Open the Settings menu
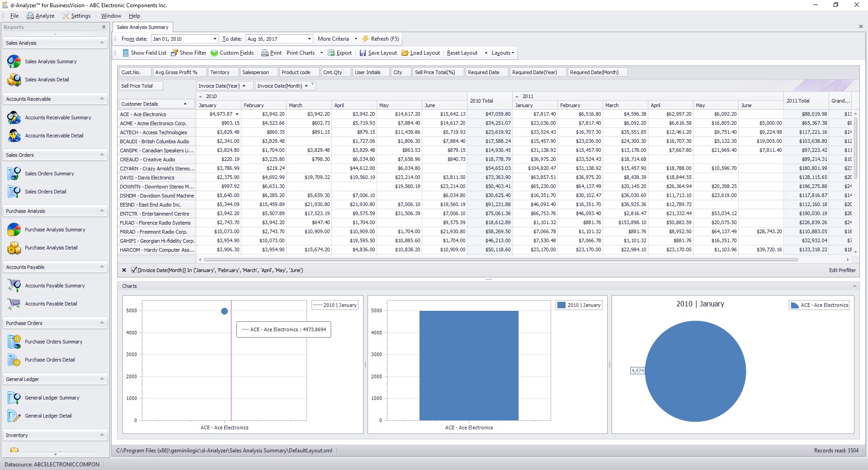The height and width of the screenshot is (470, 868). point(77,16)
